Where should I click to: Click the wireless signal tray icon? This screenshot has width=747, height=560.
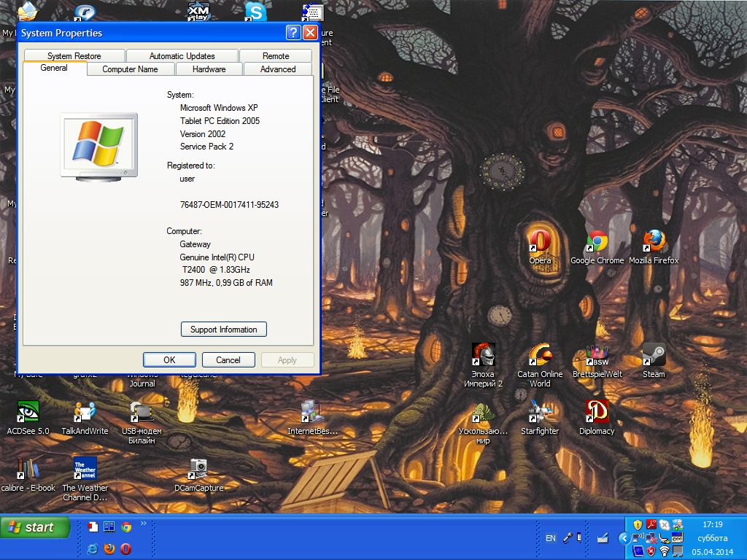[x=664, y=551]
